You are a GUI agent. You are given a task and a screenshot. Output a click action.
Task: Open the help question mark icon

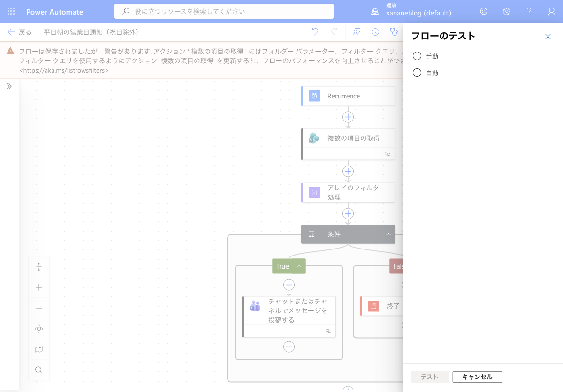[529, 11]
